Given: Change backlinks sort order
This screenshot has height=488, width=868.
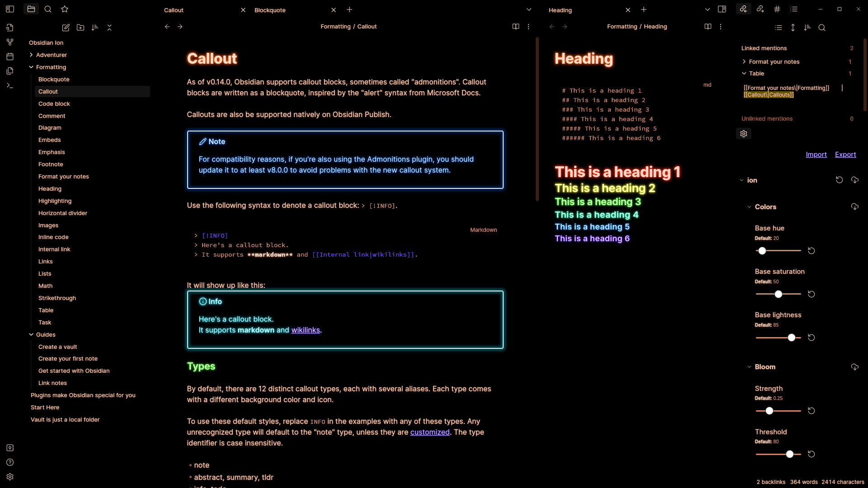Looking at the screenshot, I should (807, 28).
